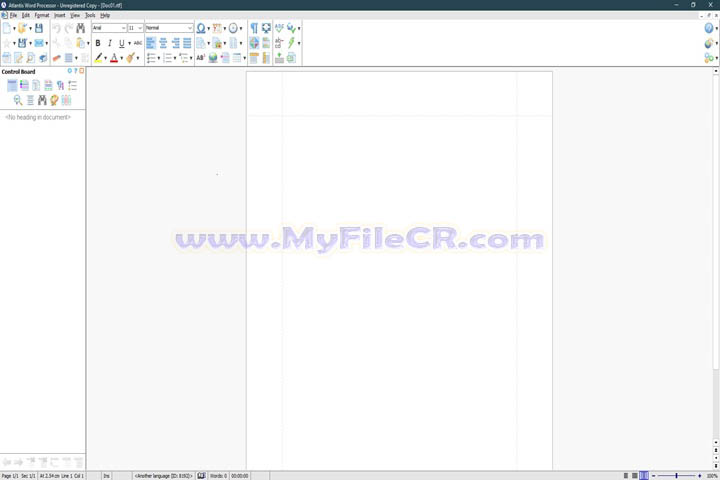This screenshot has height=480, width=720.
Task: Align text right
Action: [x=175, y=43]
